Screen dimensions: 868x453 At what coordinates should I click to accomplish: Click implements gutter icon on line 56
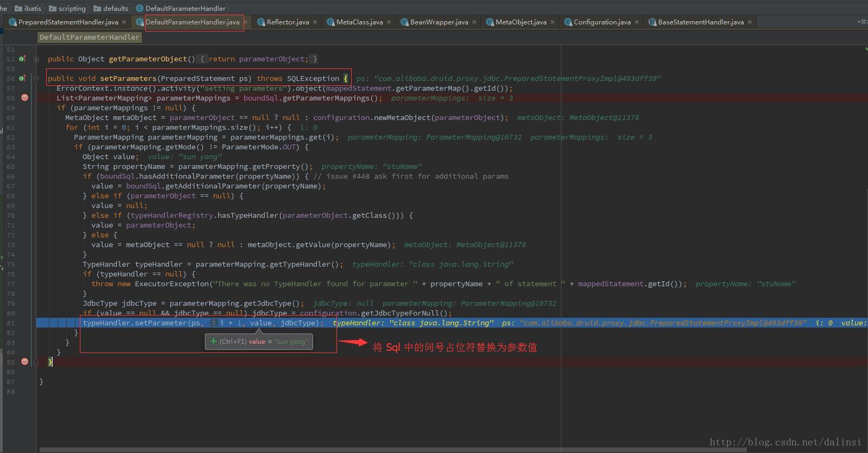point(22,78)
